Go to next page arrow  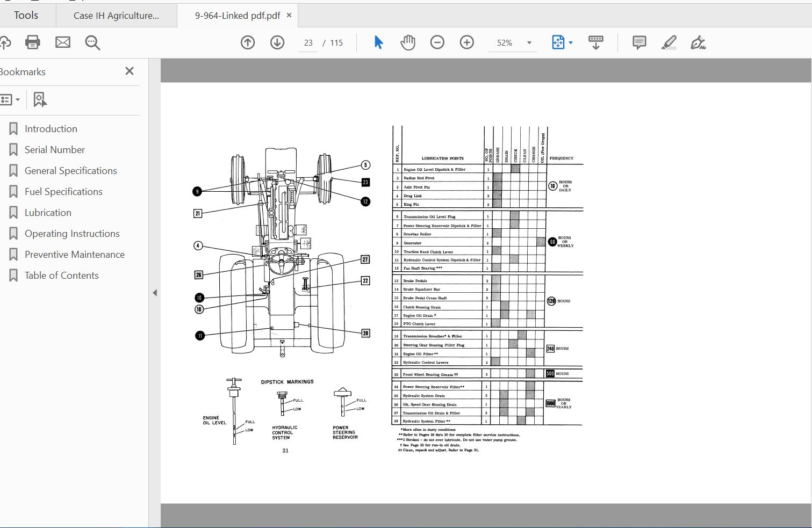277,42
